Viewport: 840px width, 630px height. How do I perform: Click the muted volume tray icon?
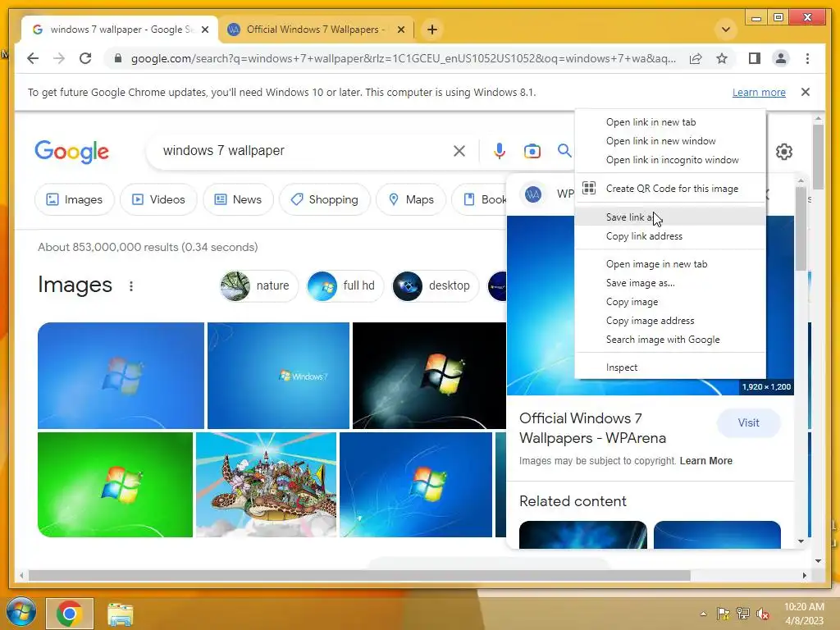coord(763,614)
